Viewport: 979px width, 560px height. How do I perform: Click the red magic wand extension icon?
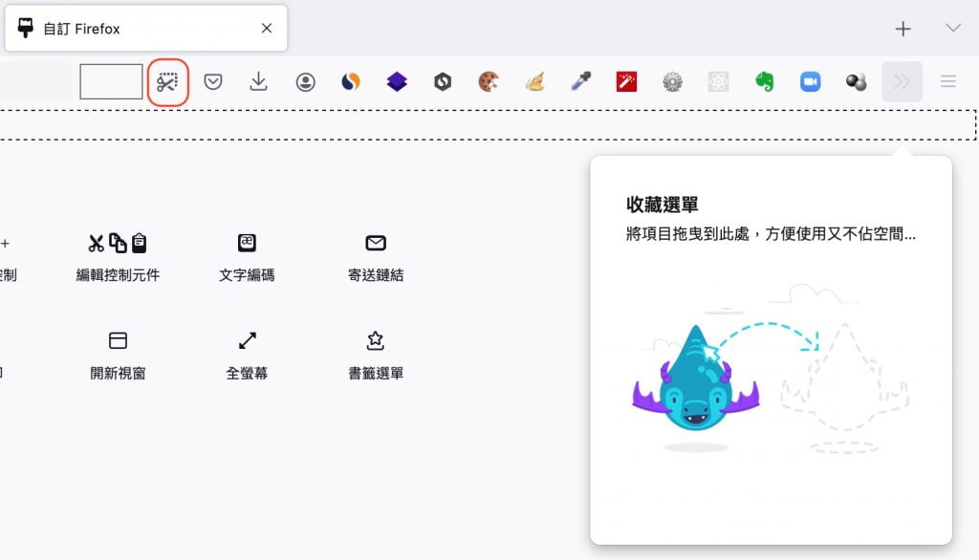(x=626, y=82)
